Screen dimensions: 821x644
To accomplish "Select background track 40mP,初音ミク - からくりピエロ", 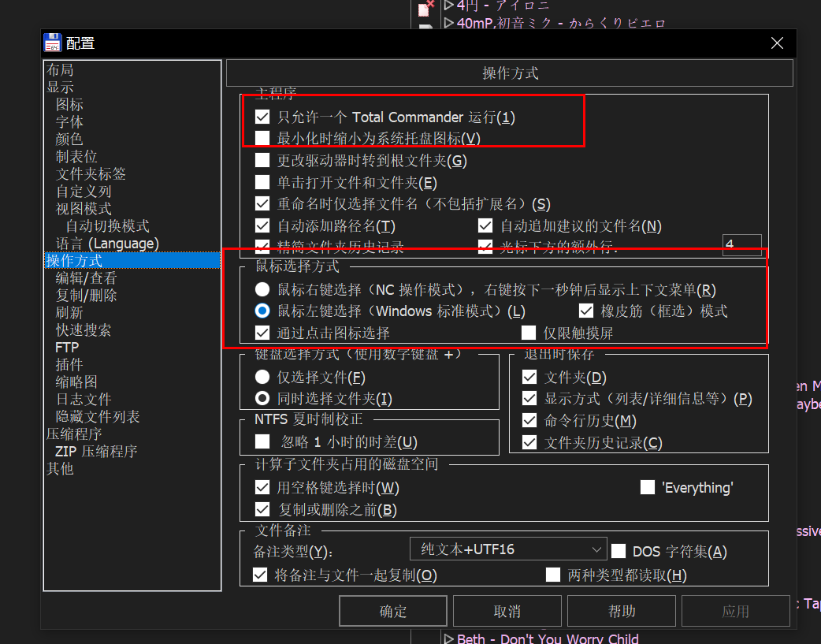I will pyautogui.click(x=561, y=23).
